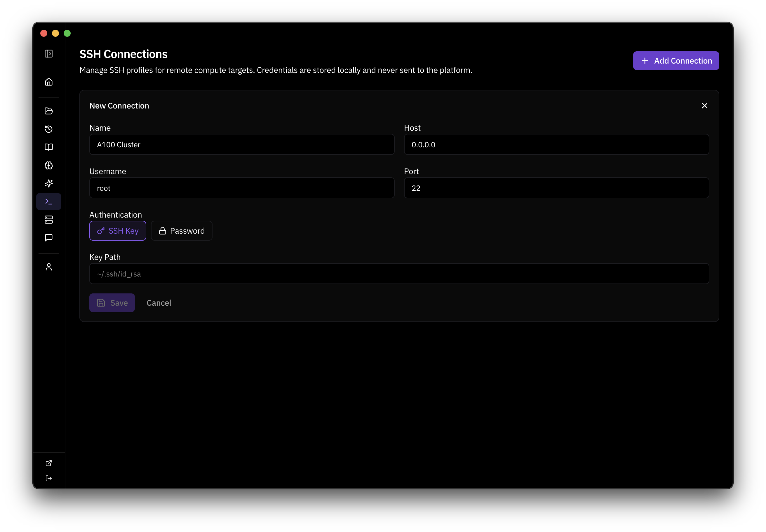
Task: Toggle the sidebar panel icon
Action: point(49,54)
